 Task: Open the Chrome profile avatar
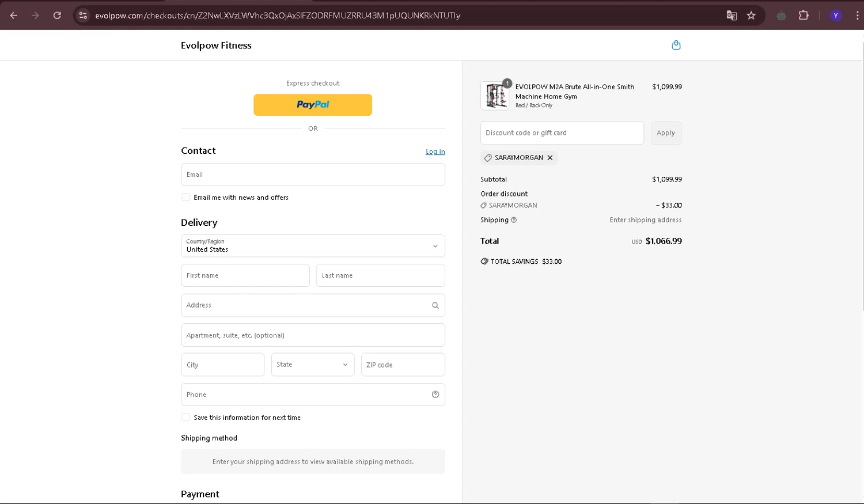coord(836,16)
